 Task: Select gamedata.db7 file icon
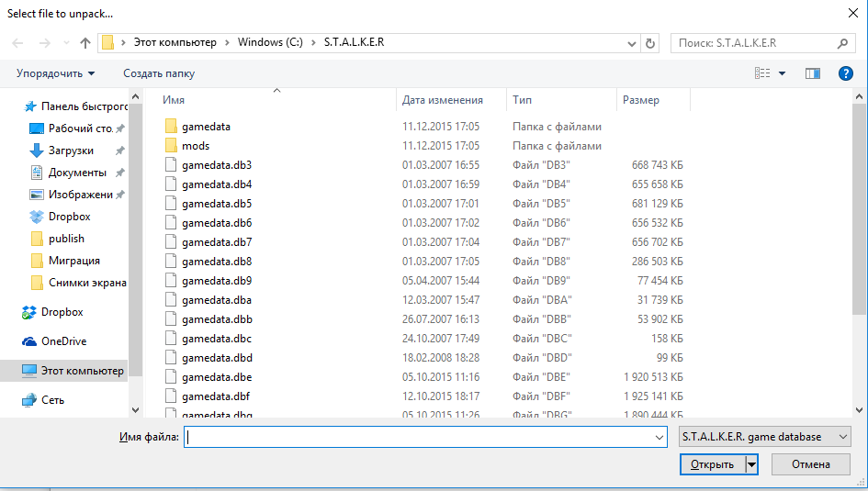[171, 242]
